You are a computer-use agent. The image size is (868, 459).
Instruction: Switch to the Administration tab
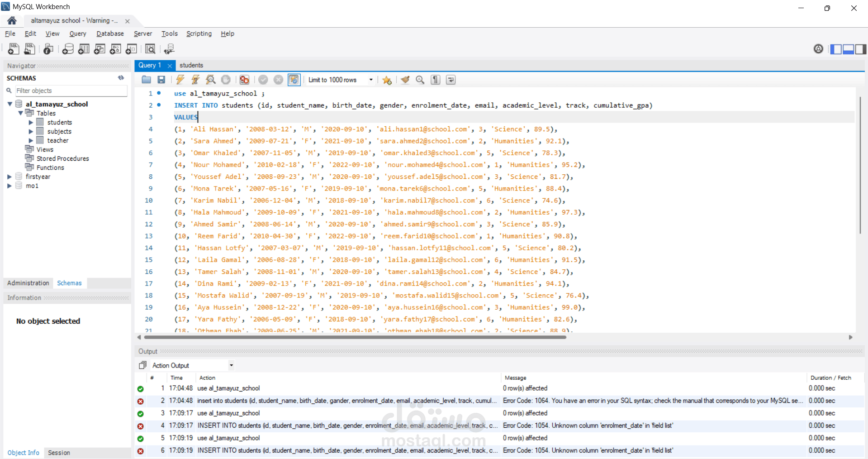[x=28, y=283]
